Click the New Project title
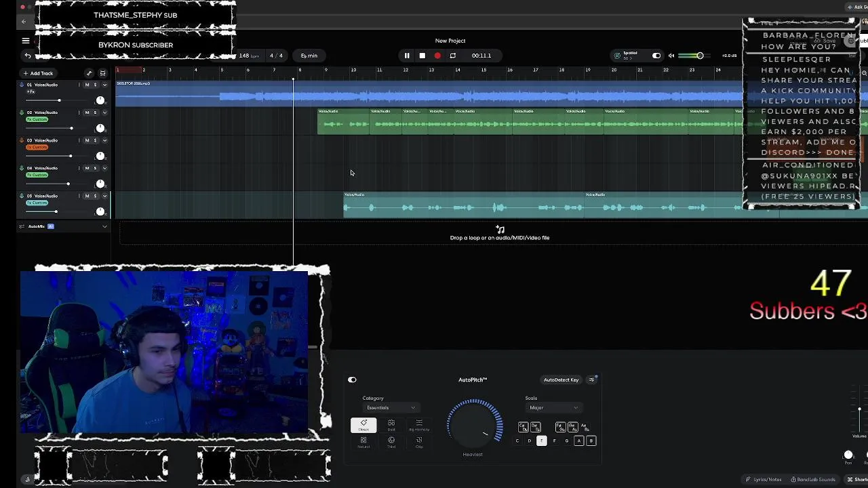 [450, 41]
